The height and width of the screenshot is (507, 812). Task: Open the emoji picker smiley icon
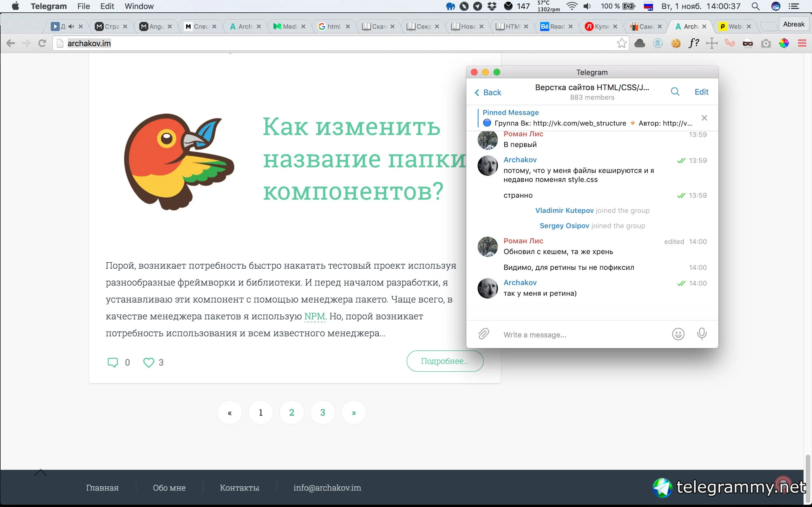pos(678,334)
